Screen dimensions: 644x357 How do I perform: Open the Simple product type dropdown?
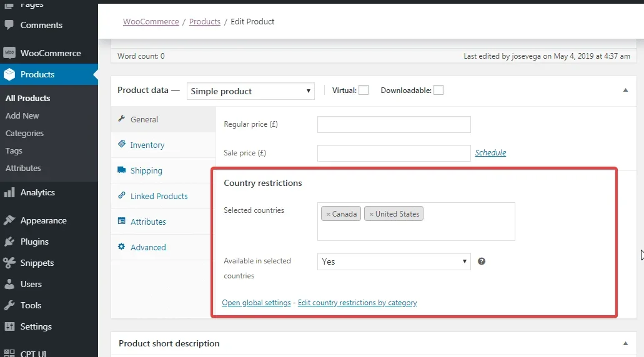pyautogui.click(x=250, y=91)
